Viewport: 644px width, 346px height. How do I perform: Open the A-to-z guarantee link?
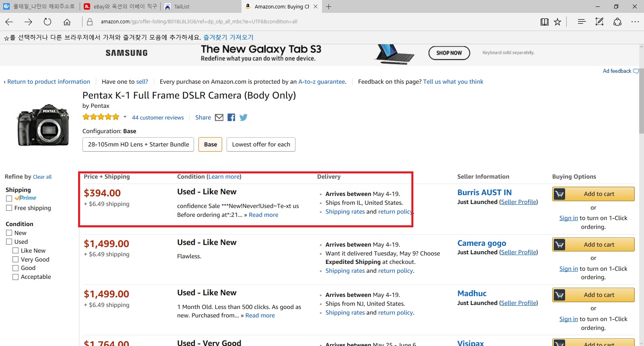coord(322,82)
